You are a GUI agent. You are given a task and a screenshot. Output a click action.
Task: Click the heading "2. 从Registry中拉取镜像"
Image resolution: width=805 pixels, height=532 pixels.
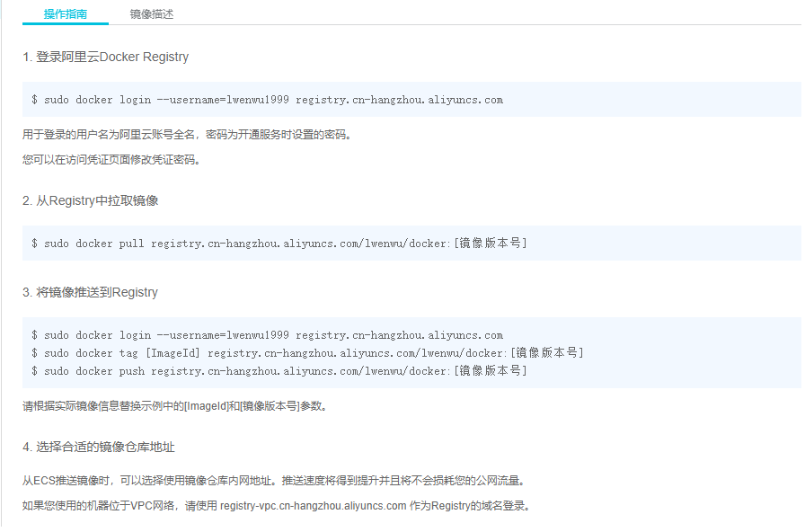91,200
